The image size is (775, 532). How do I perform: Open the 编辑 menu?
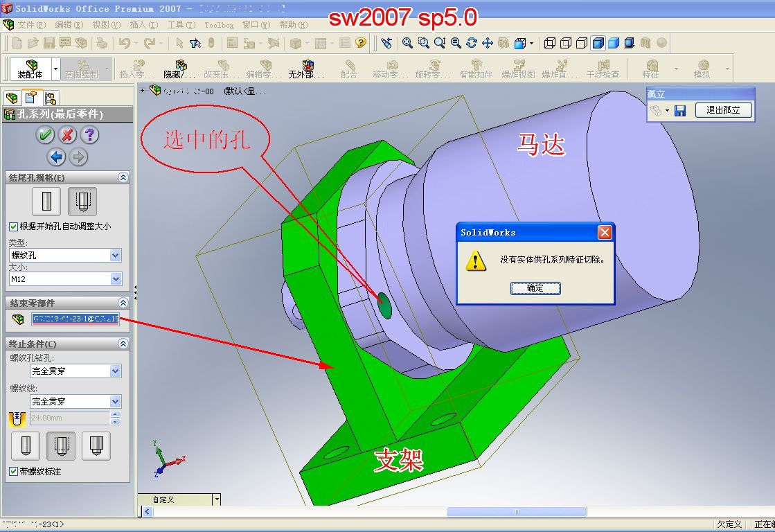pyautogui.click(x=69, y=24)
